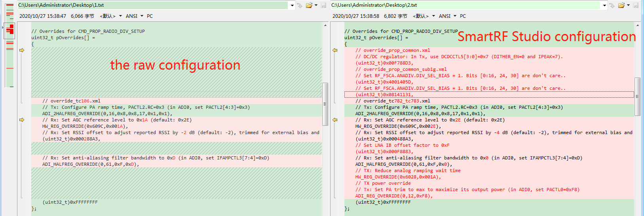Click left pane reload file arrow icon
The image size is (644, 216).
(300, 5)
